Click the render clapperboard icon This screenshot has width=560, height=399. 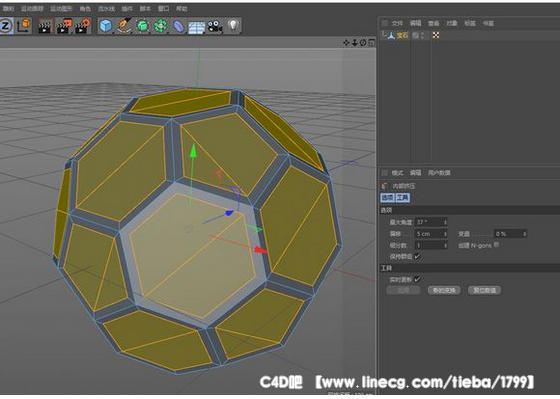point(45,26)
